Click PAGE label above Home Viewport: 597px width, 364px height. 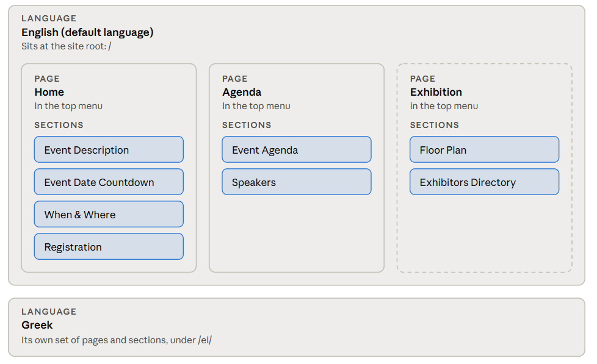click(x=47, y=79)
